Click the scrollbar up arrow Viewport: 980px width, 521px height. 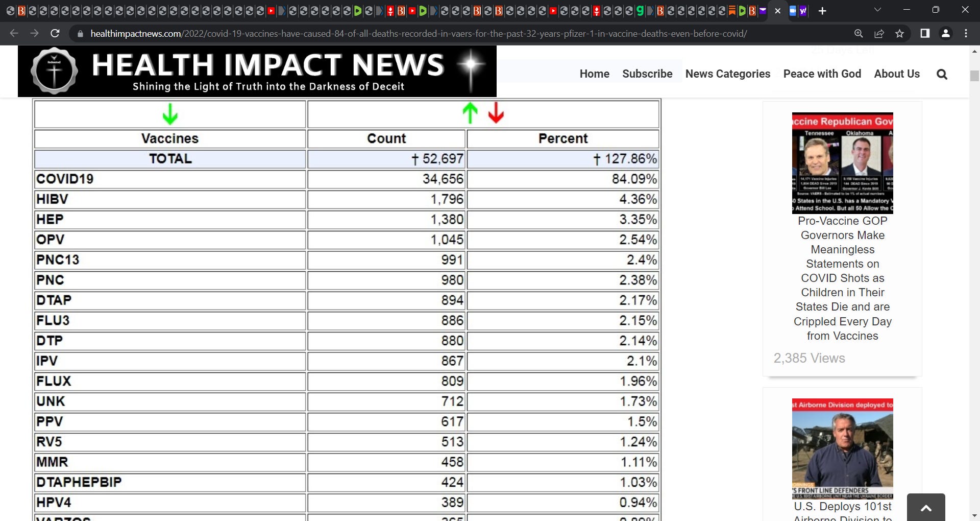click(974, 52)
